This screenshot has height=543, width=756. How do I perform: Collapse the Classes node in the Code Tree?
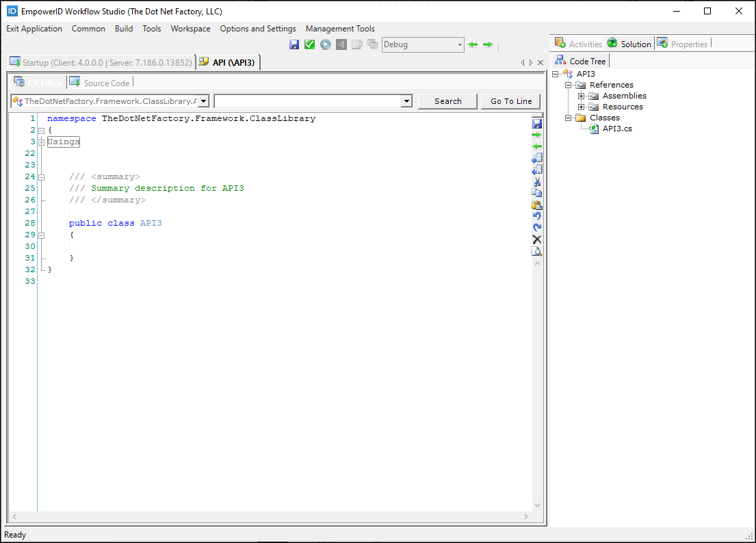point(569,117)
